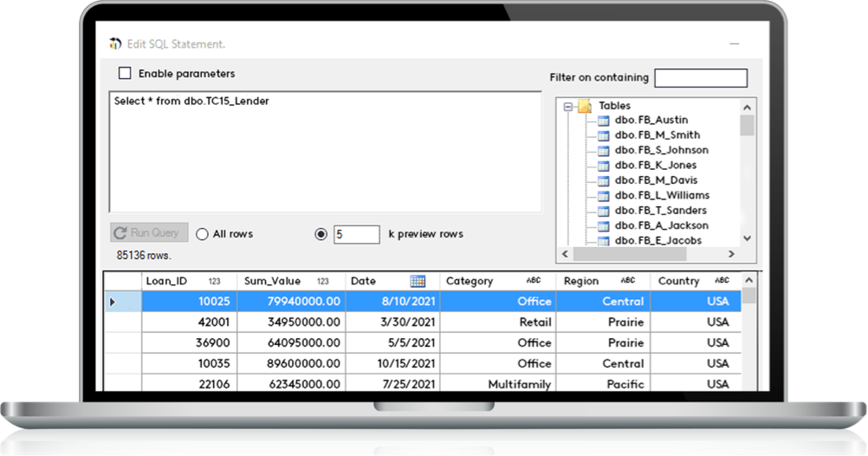Screen dimensions: 868x456
Task: Select dbo.FB_L_Williams in the table tree
Action: point(662,196)
